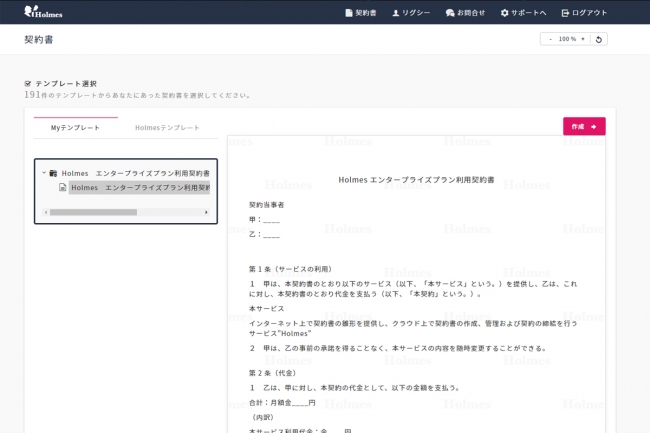Collapse the Holmes エンタープライズプラン folder chevron
Viewport: 650px width, 433px height.
click(x=44, y=173)
